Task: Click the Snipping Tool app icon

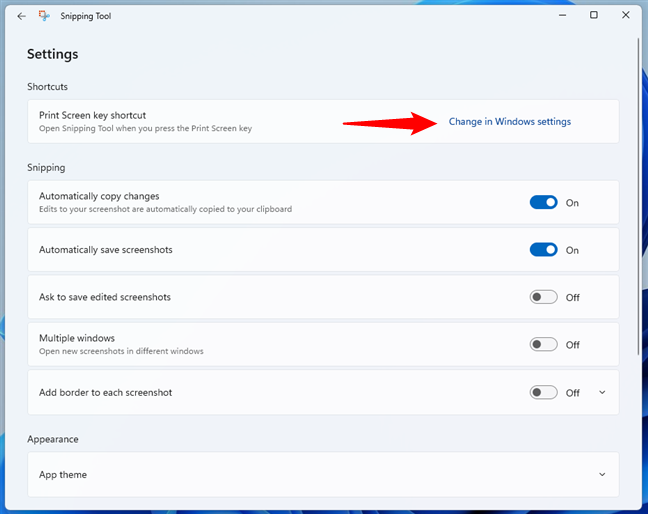Action: (44, 16)
